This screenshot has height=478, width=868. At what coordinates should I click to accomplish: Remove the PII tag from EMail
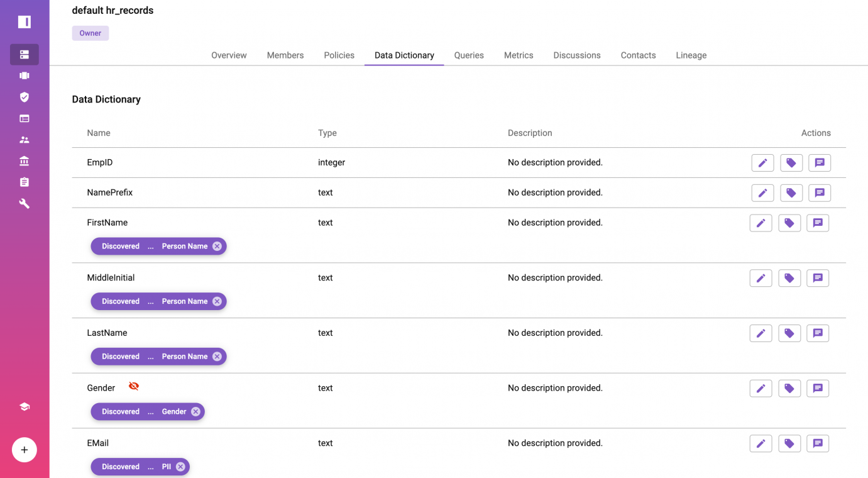pyautogui.click(x=180, y=467)
